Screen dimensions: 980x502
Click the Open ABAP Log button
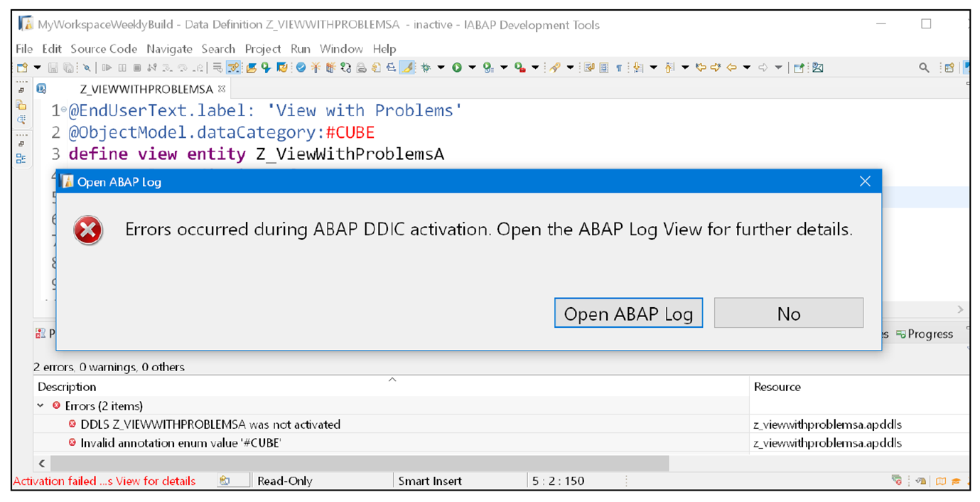pos(628,313)
